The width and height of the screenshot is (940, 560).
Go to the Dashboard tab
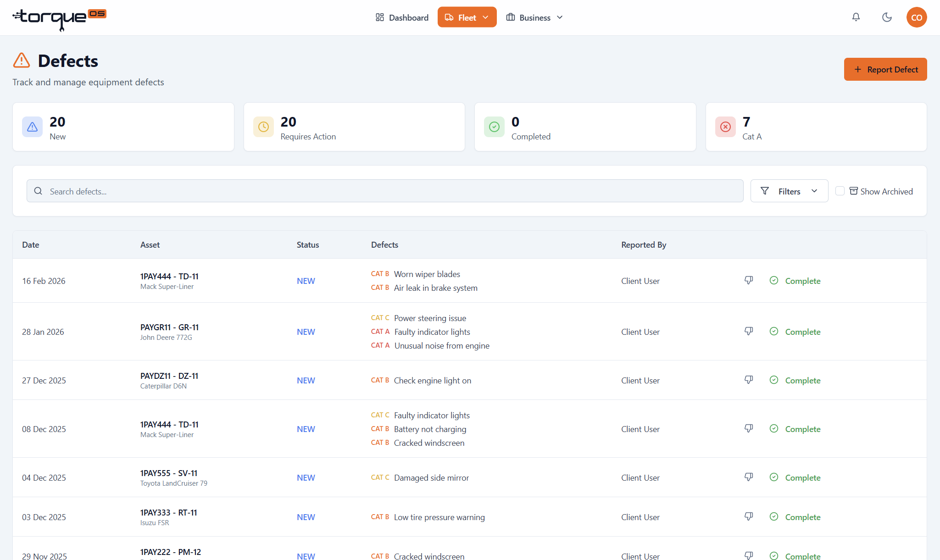(x=402, y=17)
